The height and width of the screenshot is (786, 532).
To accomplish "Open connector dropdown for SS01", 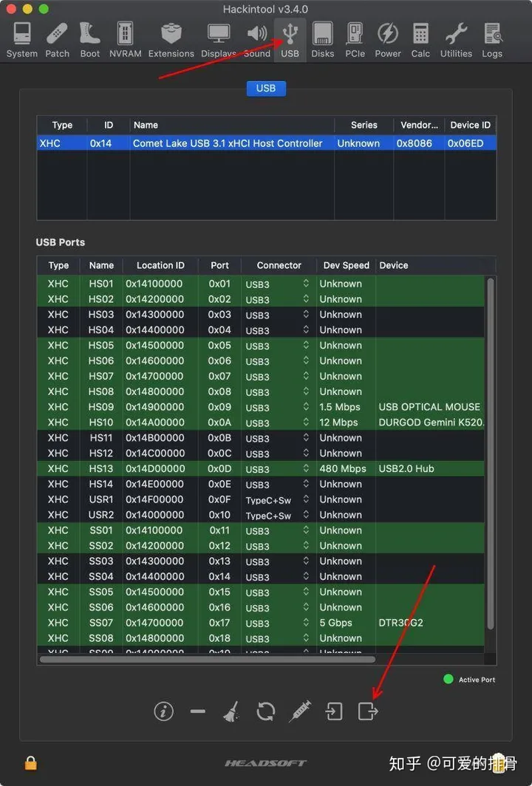I will (x=277, y=530).
